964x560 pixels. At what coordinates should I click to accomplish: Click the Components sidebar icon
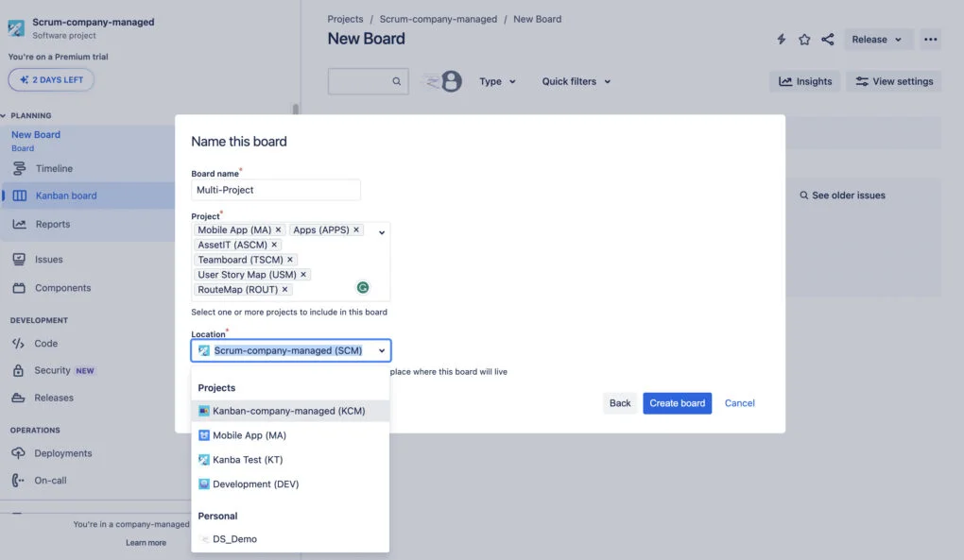coord(19,288)
